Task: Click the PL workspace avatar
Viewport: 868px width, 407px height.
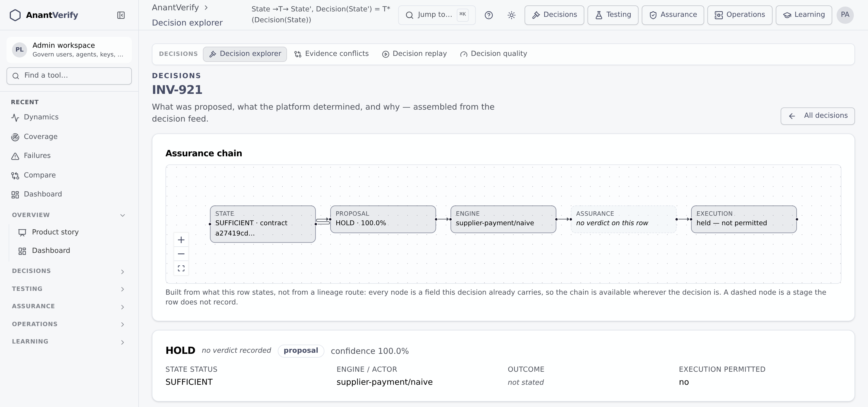Action: [x=20, y=50]
